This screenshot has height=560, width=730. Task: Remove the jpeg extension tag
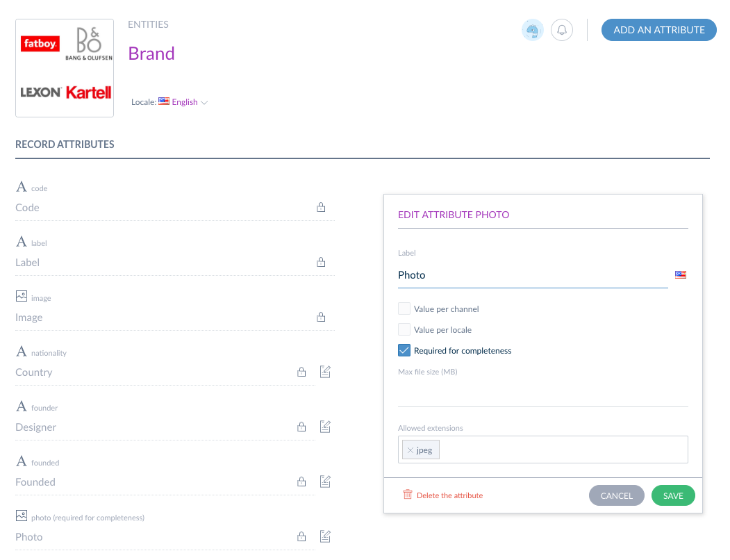(x=410, y=450)
